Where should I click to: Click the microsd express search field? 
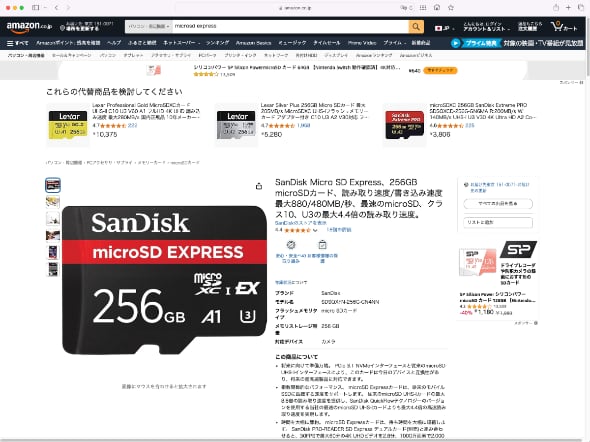click(290, 26)
